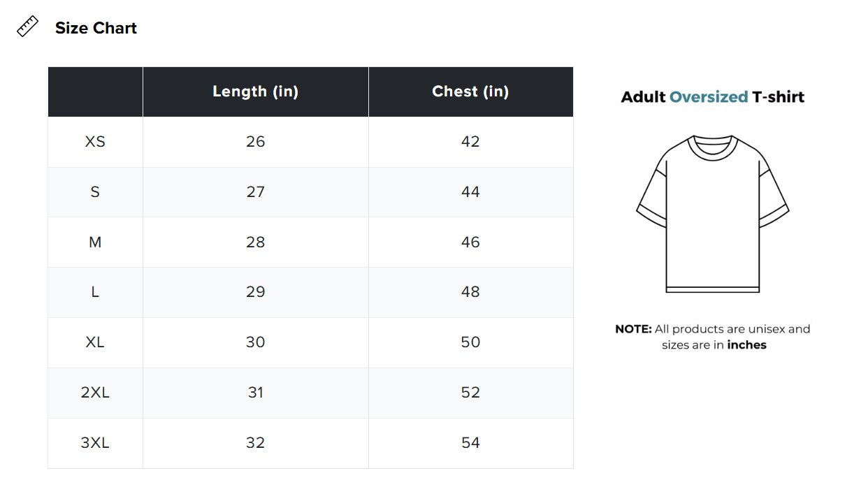The width and height of the screenshot is (868, 494).
Task: Click the 3XL size row label
Action: (x=95, y=443)
